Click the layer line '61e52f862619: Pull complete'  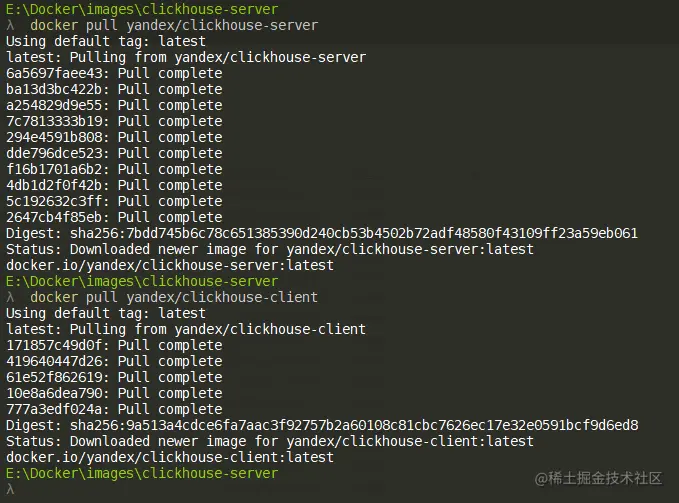(x=114, y=377)
